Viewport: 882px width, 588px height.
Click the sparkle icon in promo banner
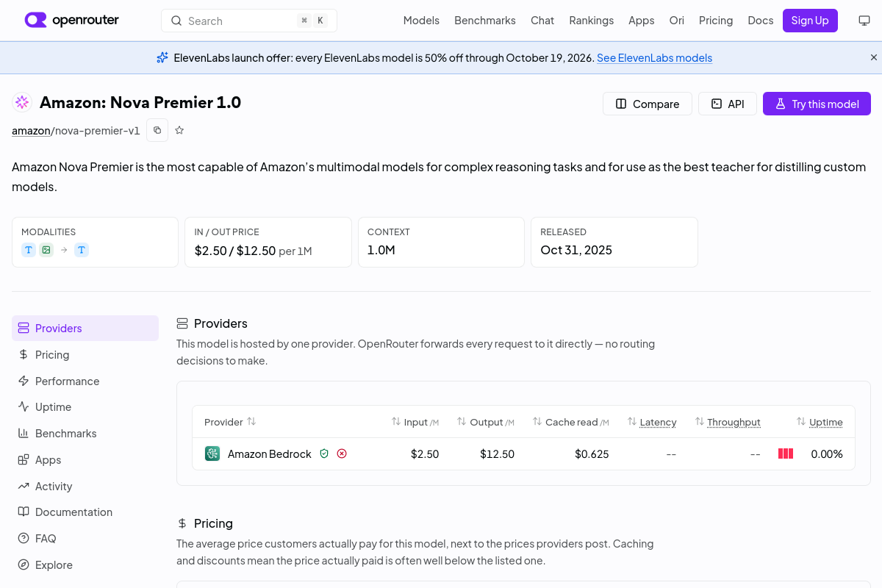162,57
